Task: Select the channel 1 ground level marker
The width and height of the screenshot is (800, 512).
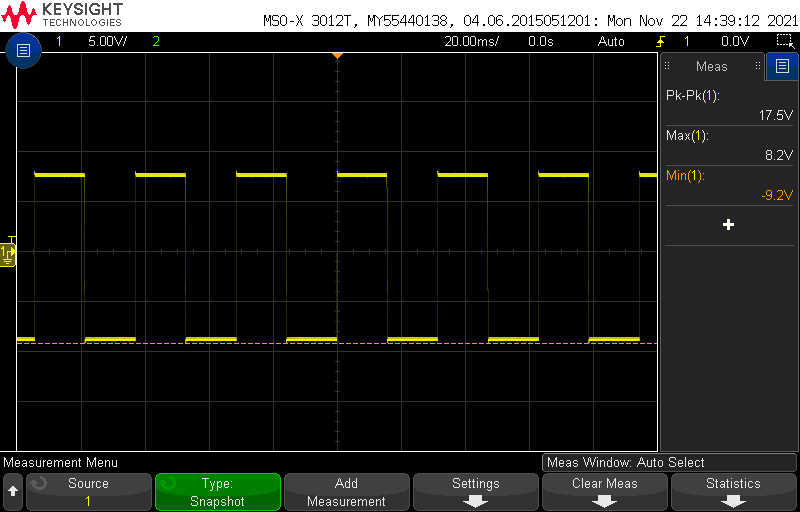Action: click(9, 255)
